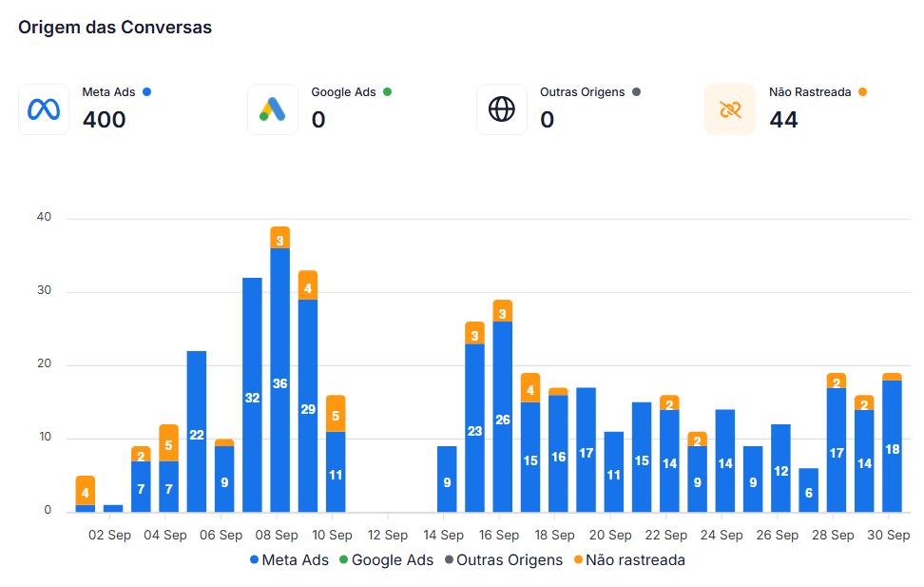Click the 16 Sep axis label

[498, 535]
